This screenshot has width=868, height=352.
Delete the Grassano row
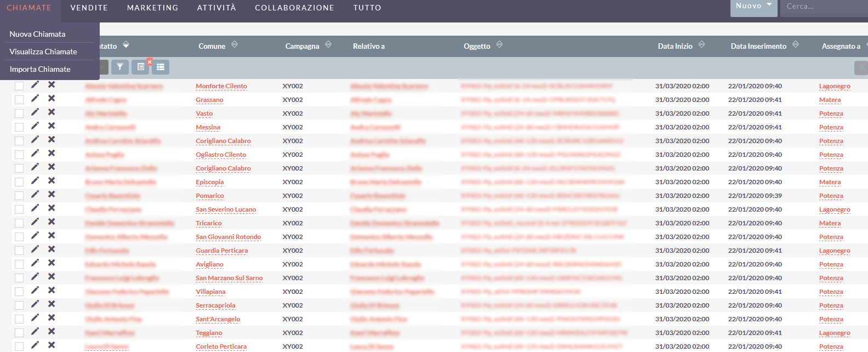[x=52, y=98]
